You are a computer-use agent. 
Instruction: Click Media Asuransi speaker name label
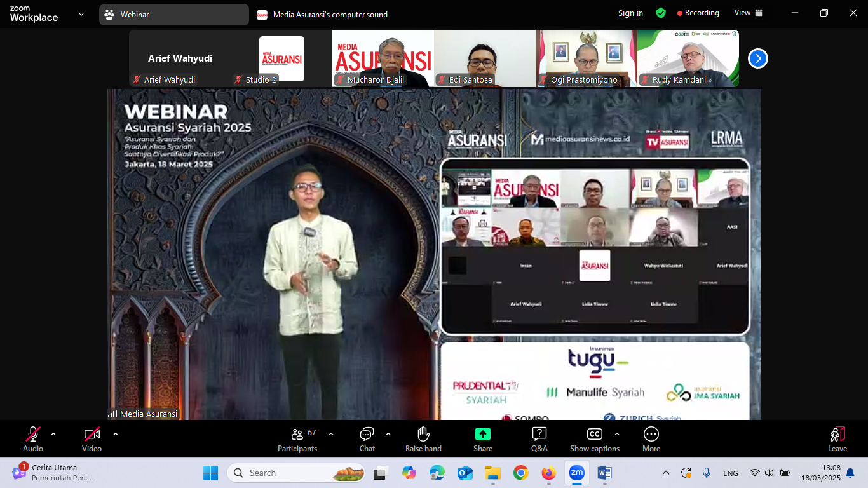click(x=143, y=414)
